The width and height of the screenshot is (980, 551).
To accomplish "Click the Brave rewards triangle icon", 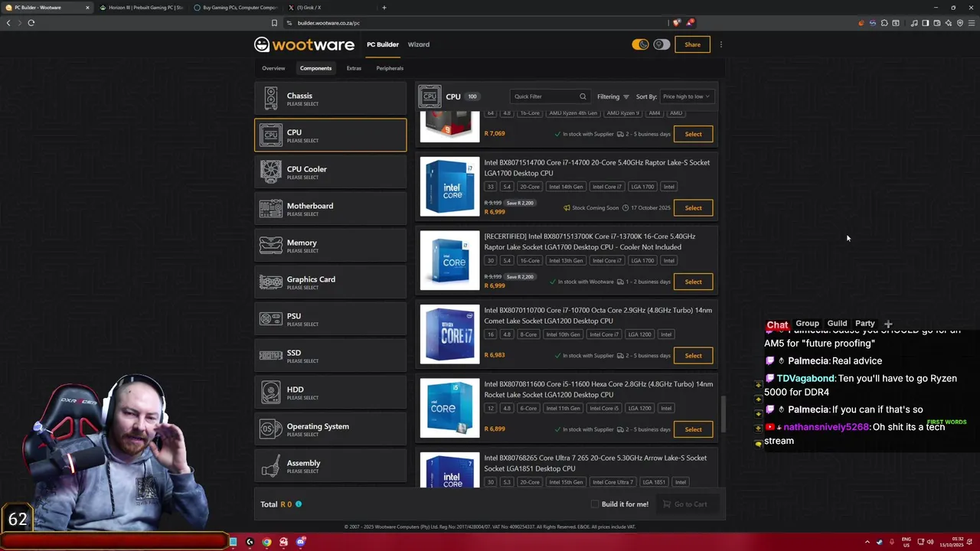I will pyautogui.click(x=690, y=23).
